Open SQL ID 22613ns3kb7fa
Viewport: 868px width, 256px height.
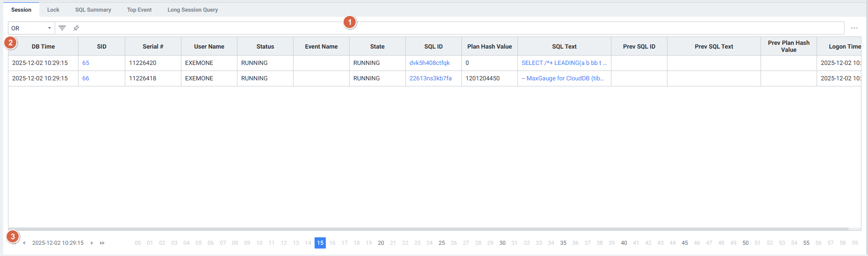click(430, 78)
